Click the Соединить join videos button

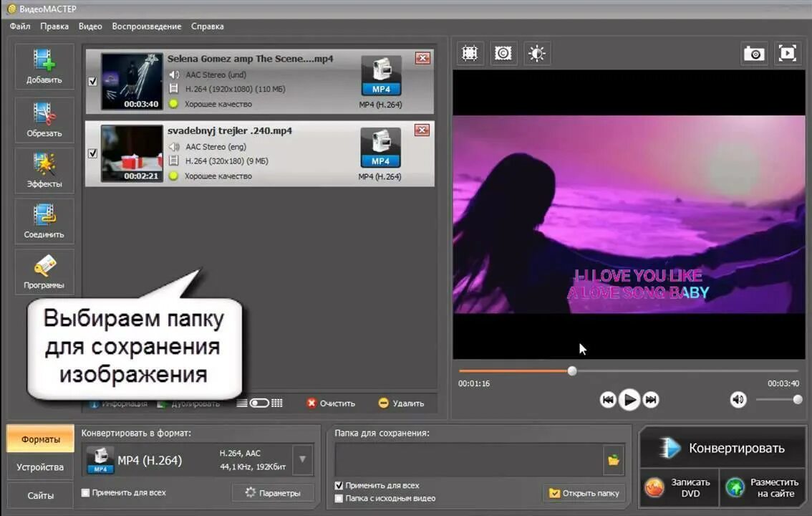44,221
